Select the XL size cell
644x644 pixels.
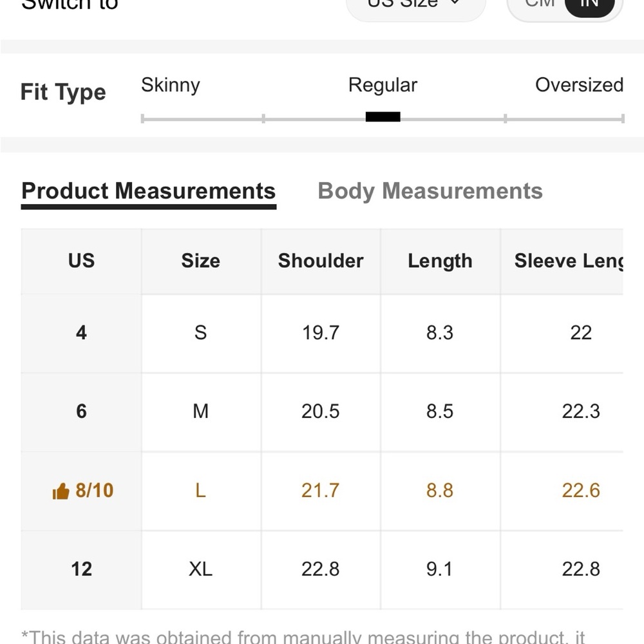tap(201, 569)
